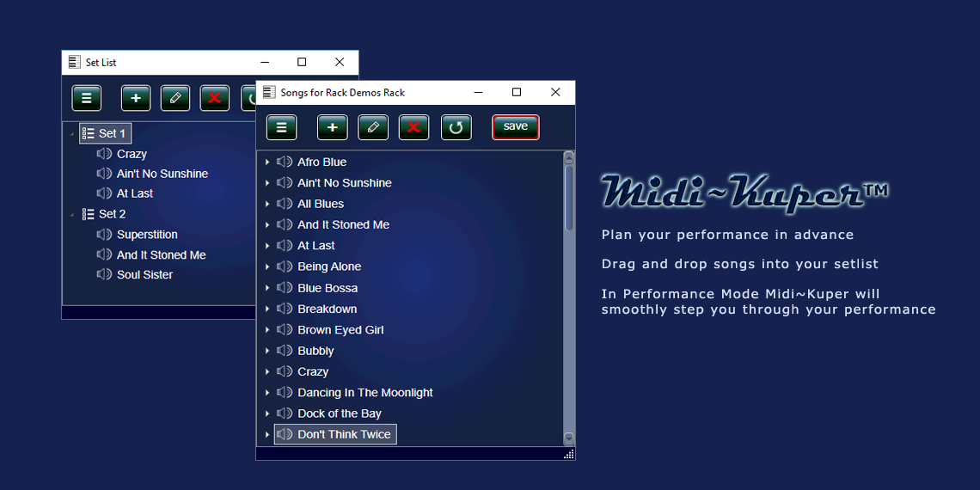This screenshot has width=980, height=490.
Task: Click the Songs list scroll up arrow
Action: [569, 156]
